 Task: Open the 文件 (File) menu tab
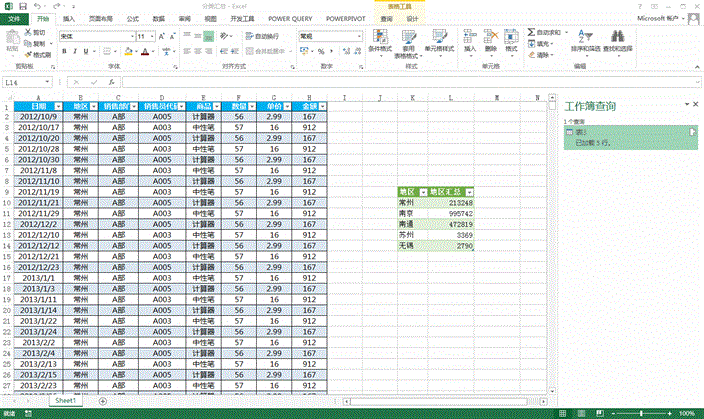click(13, 18)
